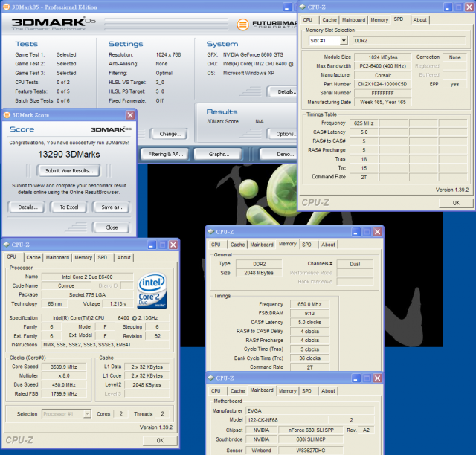Open About tab in Memory CPU-Z window
This screenshot has height=455, width=476.
[x=328, y=245]
